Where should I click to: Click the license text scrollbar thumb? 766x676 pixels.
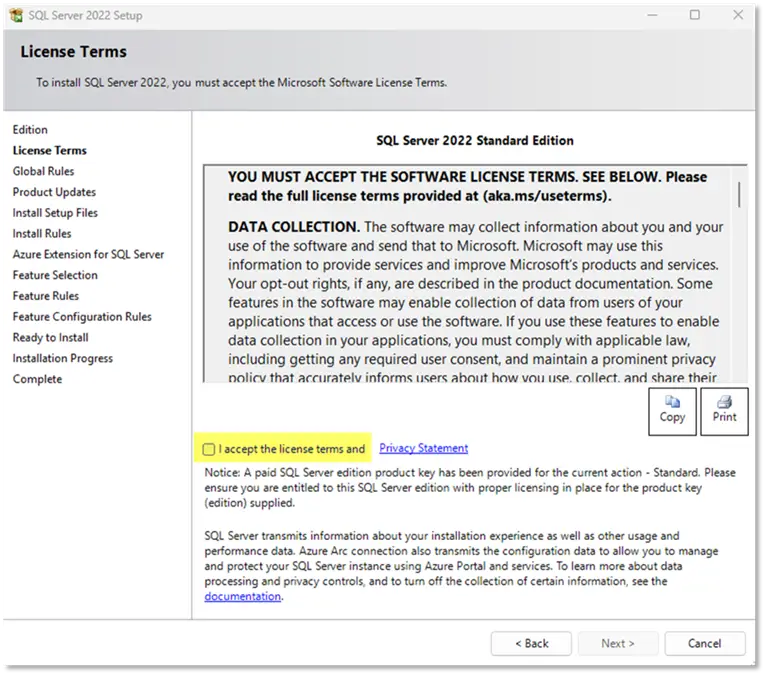click(739, 194)
